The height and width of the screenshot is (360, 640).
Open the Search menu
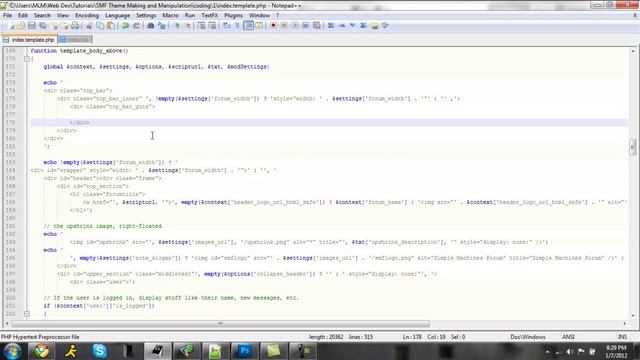pyautogui.click(x=42, y=16)
